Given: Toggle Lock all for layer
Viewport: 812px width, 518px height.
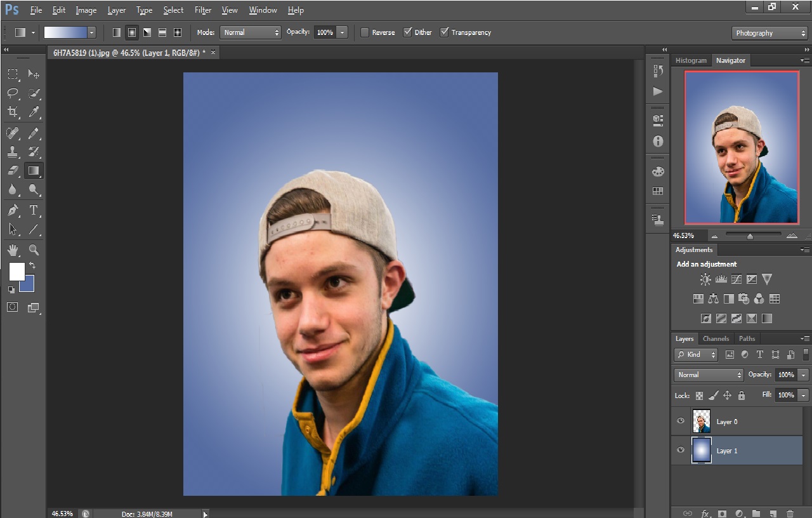Looking at the screenshot, I should point(742,395).
